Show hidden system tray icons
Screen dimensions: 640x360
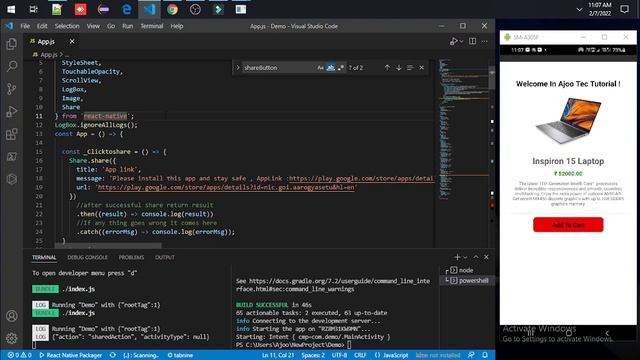click(579, 9)
